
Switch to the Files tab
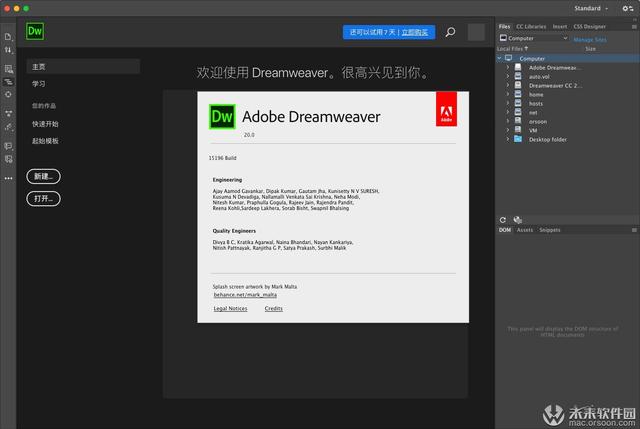(504, 27)
